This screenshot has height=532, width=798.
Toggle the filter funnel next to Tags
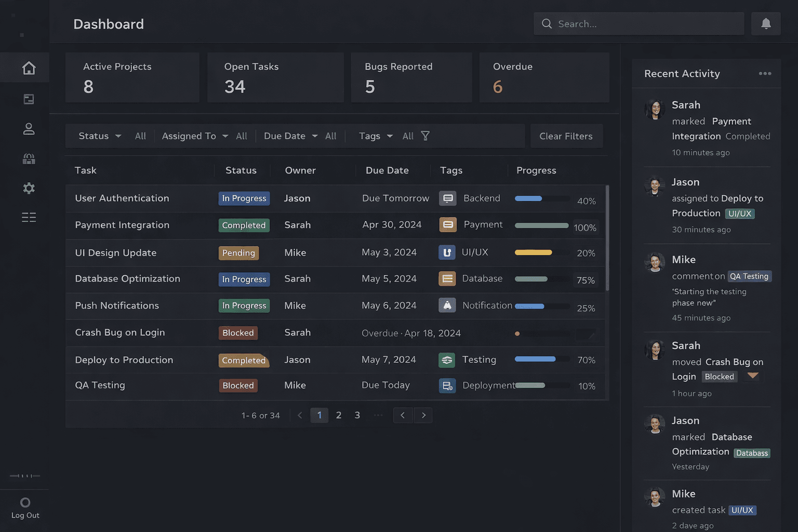425,136
